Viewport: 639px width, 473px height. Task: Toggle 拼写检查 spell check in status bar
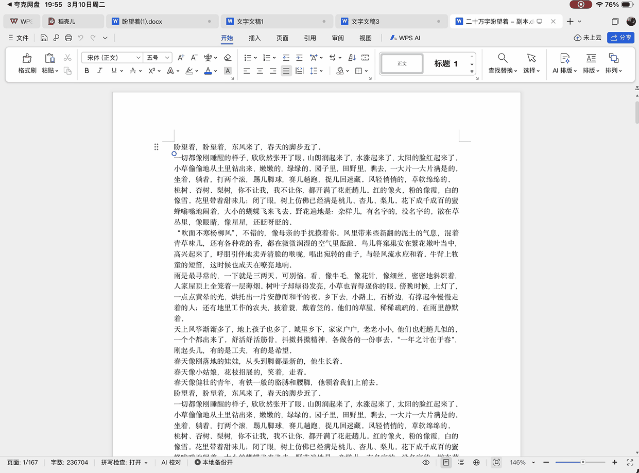120,464
